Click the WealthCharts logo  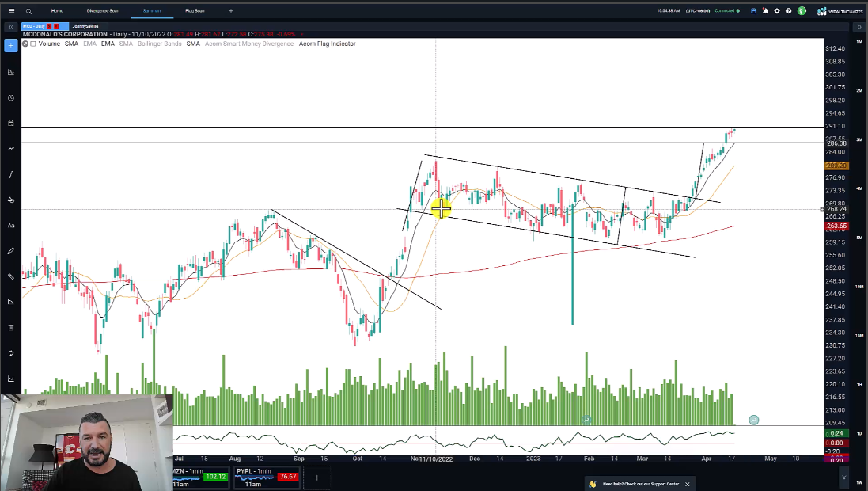pyautogui.click(x=840, y=11)
